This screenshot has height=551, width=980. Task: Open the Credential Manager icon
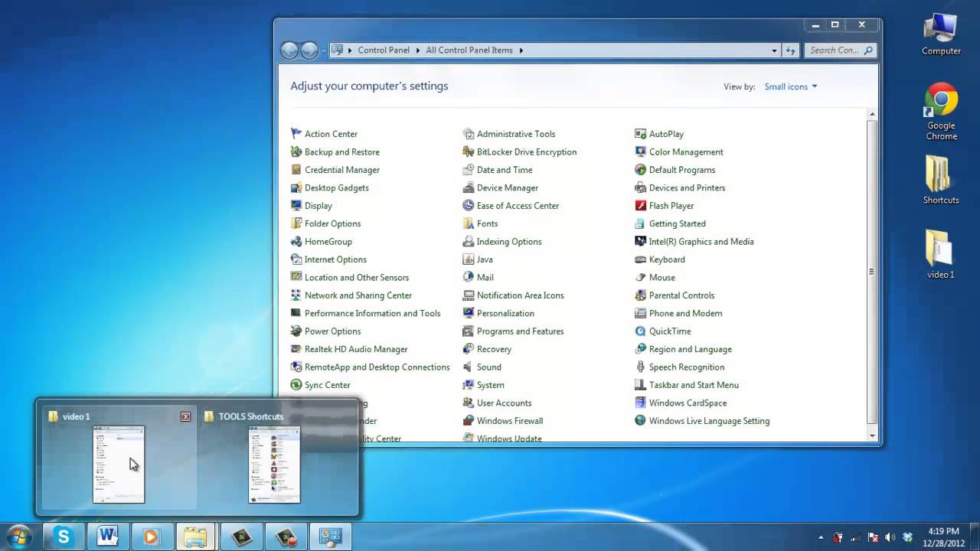(296, 170)
